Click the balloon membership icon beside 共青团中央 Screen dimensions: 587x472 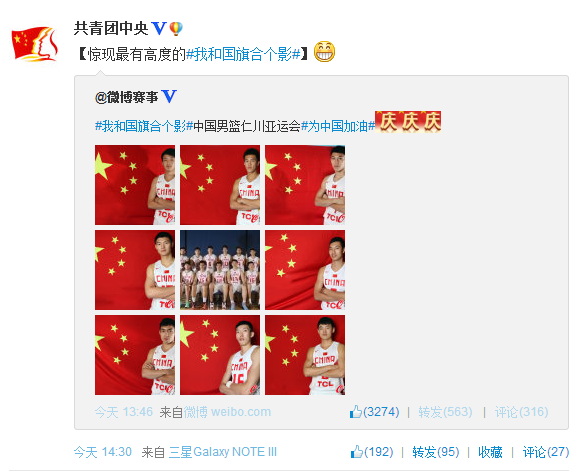pyautogui.click(x=176, y=28)
